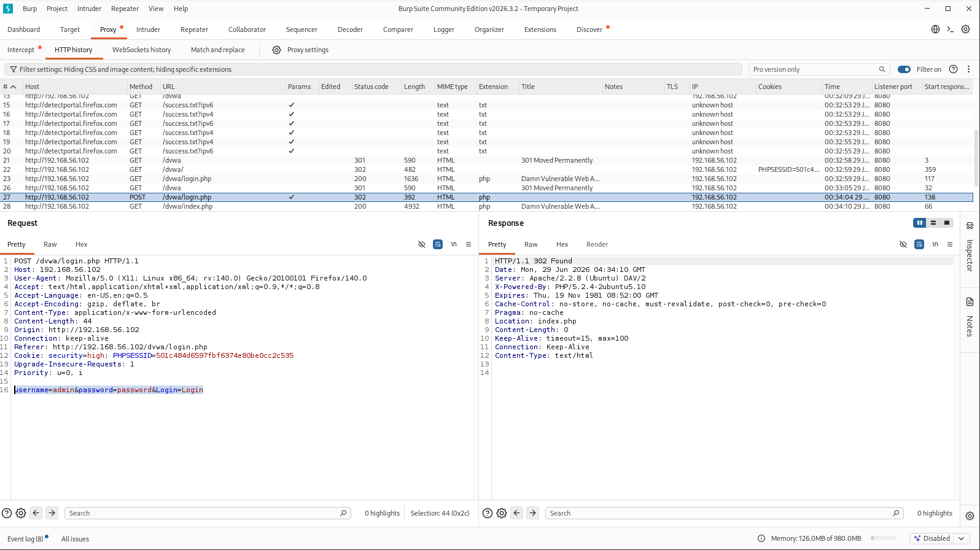The image size is (980, 550).
Task: Switch to the Decoder tab
Action: [350, 29]
